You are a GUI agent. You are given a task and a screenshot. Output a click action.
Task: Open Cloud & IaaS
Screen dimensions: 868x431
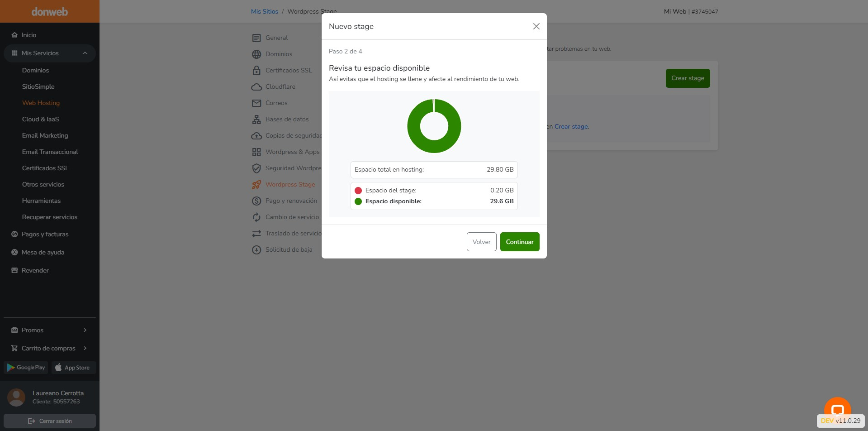(x=40, y=119)
